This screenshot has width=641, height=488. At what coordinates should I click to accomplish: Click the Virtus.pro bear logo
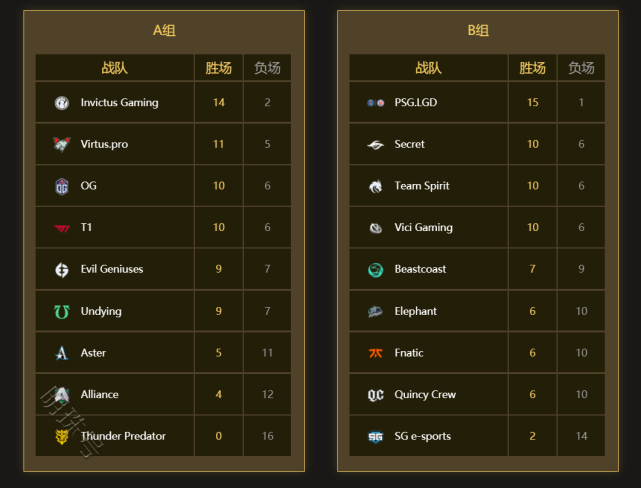pos(62,144)
